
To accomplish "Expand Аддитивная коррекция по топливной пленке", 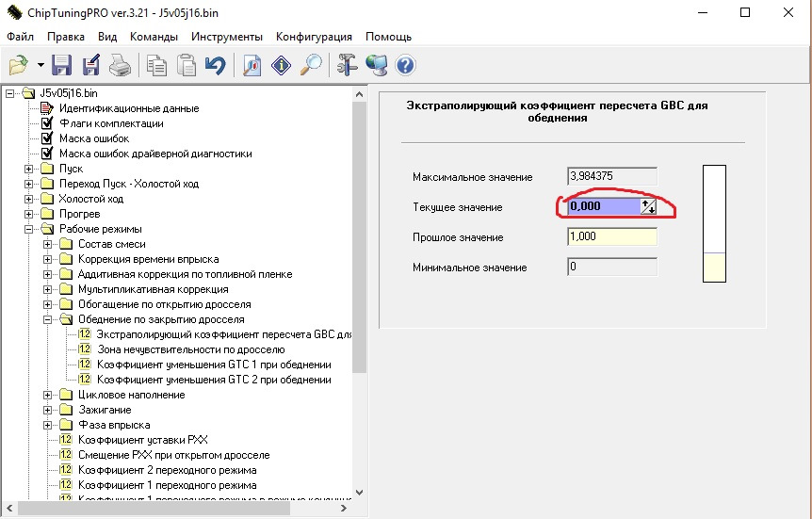I will click(x=48, y=274).
